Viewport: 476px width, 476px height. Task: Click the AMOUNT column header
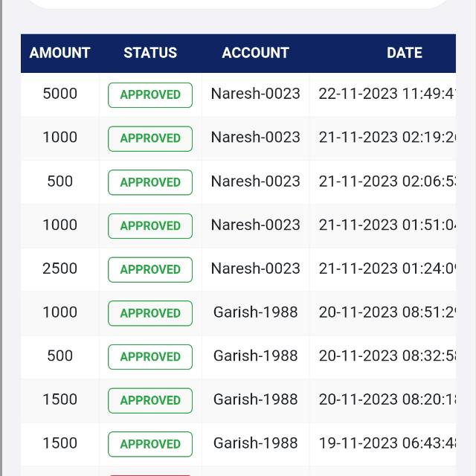59,53
